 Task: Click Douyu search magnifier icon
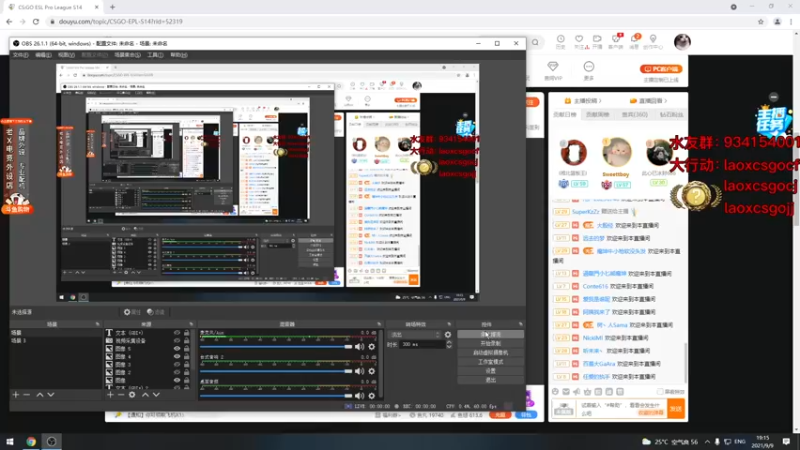[535, 42]
